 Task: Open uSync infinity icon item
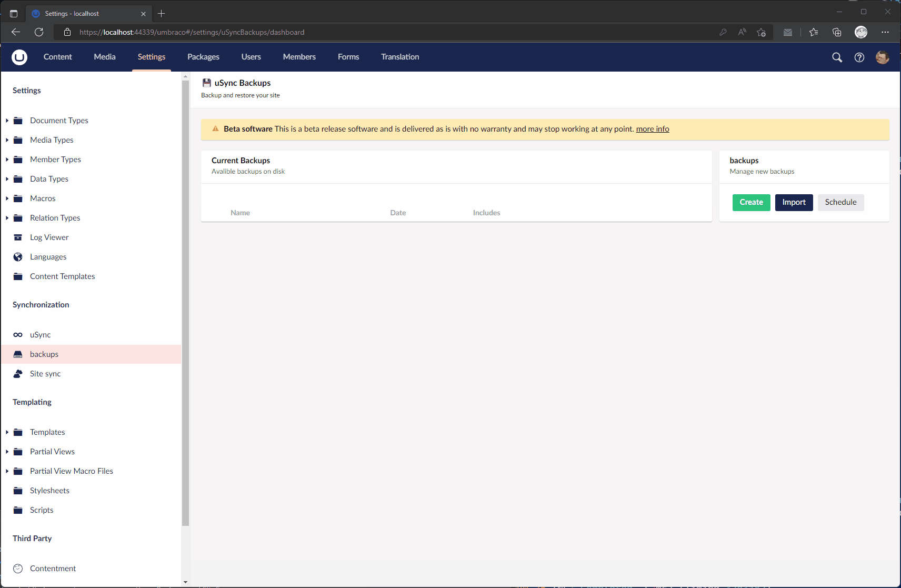coord(18,335)
